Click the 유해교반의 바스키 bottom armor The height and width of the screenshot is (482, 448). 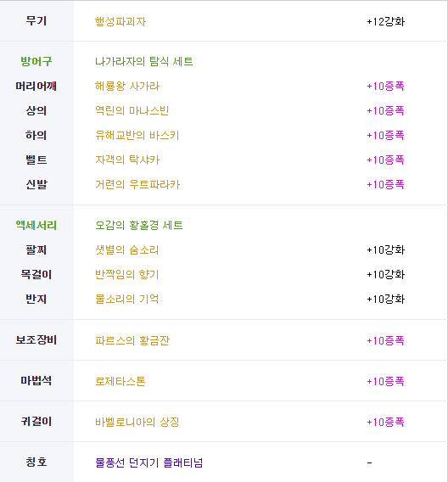(x=137, y=135)
